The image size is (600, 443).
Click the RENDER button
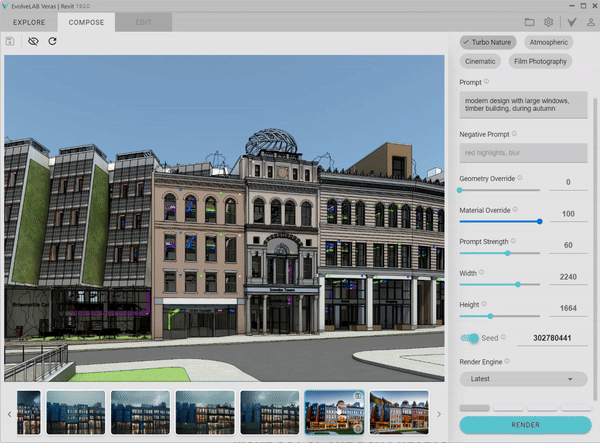525,425
